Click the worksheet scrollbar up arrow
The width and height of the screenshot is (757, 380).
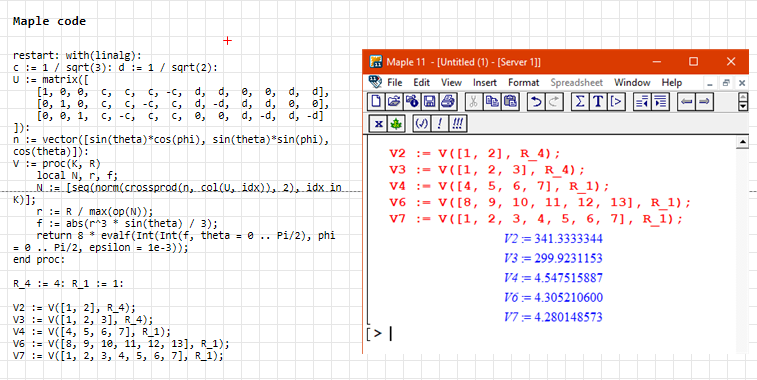[x=742, y=142]
